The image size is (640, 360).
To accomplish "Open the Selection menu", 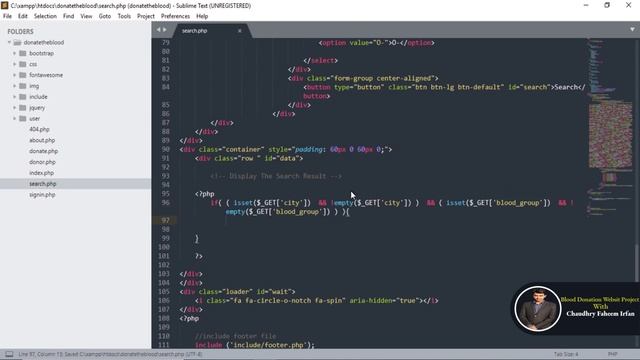I will pos(45,16).
